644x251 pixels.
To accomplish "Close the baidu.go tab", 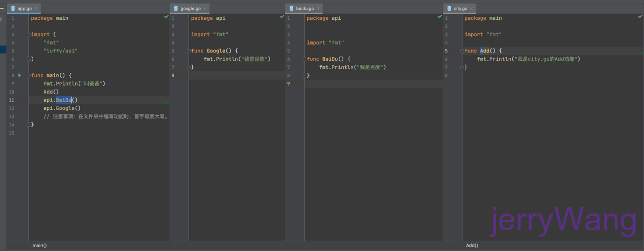I will (318, 8).
